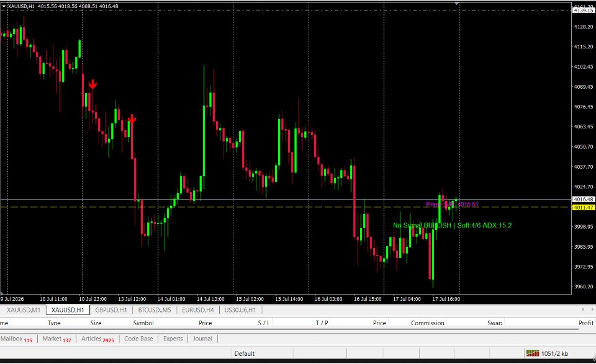The height and width of the screenshot is (364, 596).
Task: Open the BTCUSD.,M5 chart tab
Action: tap(155, 309)
